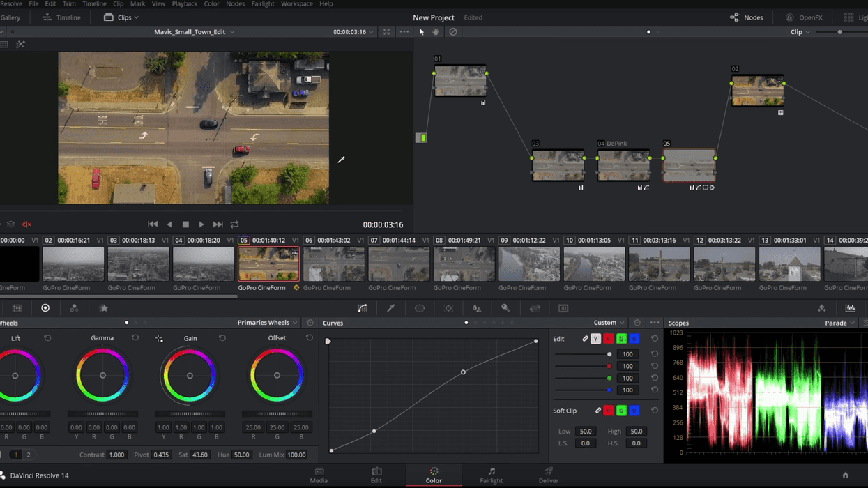Image resolution: width=868 pixels, height=488 pixels.
Task: Toggle the Soft Clip link chain
Action: tap(597, 411)
